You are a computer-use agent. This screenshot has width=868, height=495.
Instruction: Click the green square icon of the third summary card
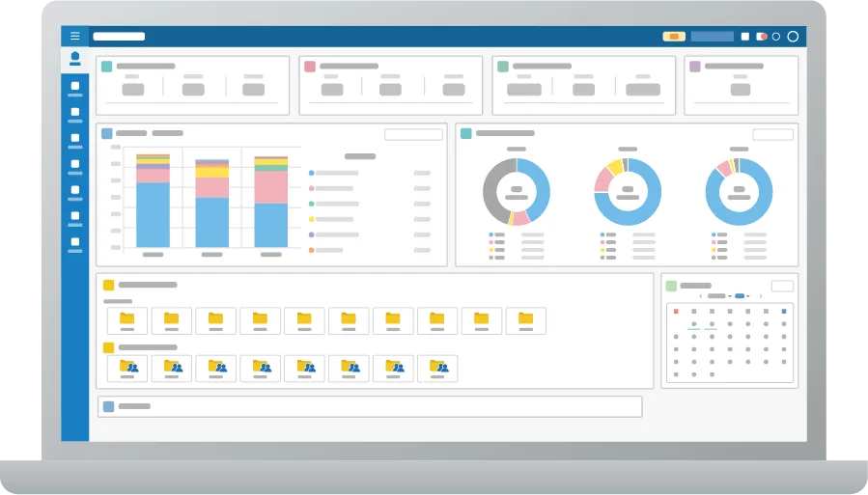pyautogui.click(x=503, y=67)
